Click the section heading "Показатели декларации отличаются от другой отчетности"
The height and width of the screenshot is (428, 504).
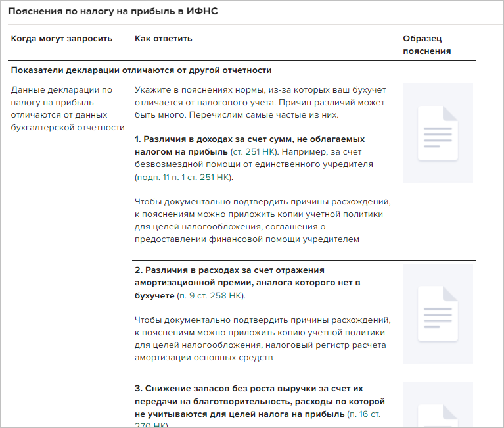coord(141,70)
